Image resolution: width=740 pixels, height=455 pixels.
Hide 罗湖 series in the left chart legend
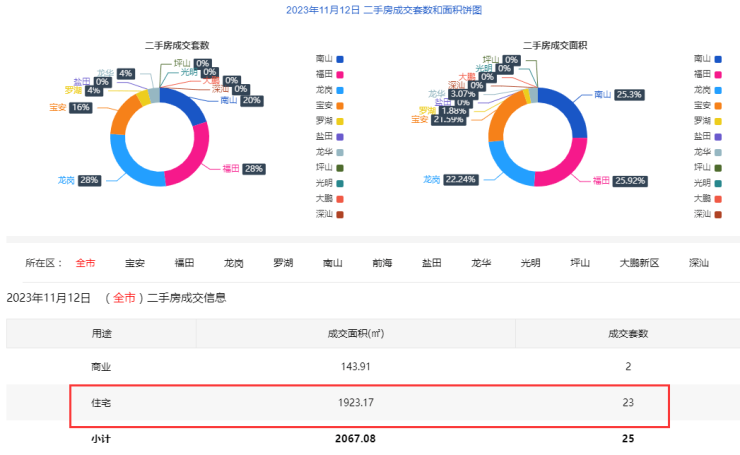[x=329, y=120]
